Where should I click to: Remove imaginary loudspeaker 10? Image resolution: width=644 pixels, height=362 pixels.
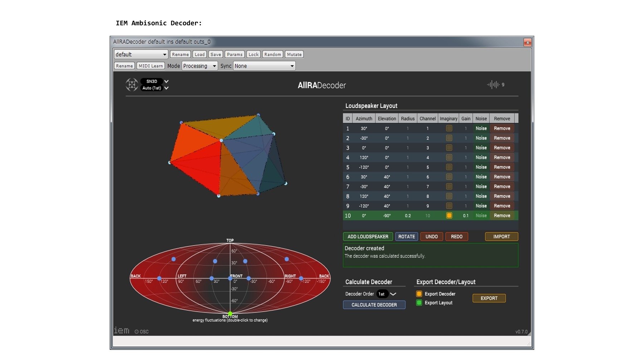pyautogui.click(x=502, y=215)
